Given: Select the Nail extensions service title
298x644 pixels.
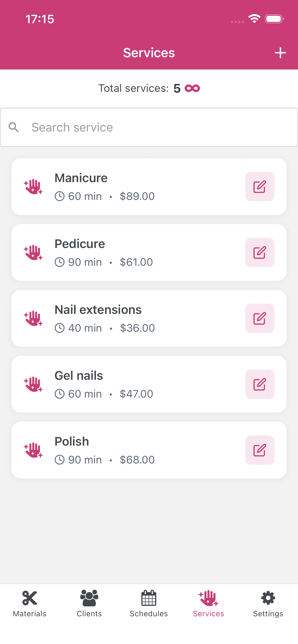Looking at the screenshot, I should click(98, 310).
